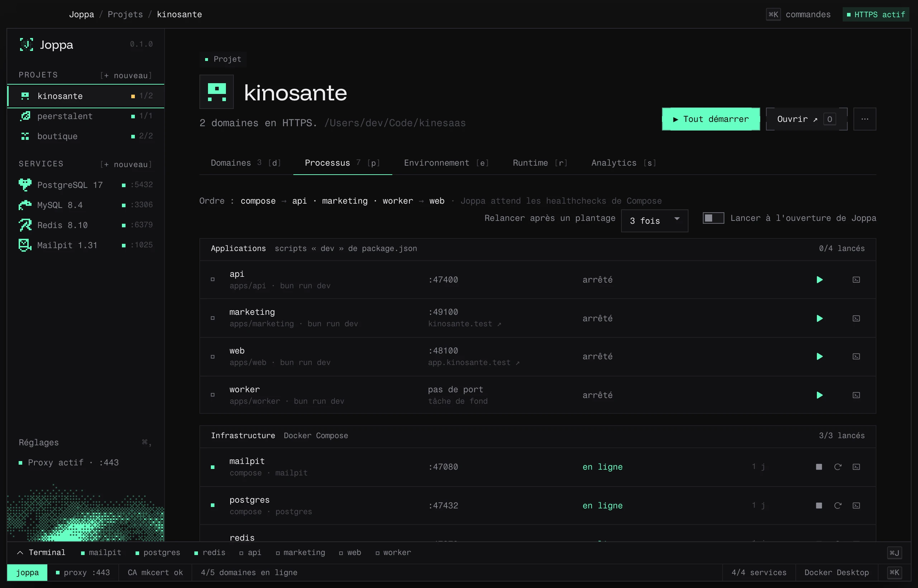Screen dimensions: 918x588
Task: Open the Relancer après un plantage dropdown
Action: [654, 221]
